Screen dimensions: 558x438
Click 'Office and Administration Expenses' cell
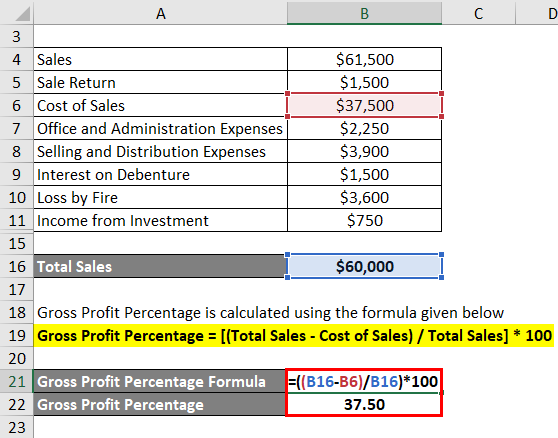[x=160, y=128]
